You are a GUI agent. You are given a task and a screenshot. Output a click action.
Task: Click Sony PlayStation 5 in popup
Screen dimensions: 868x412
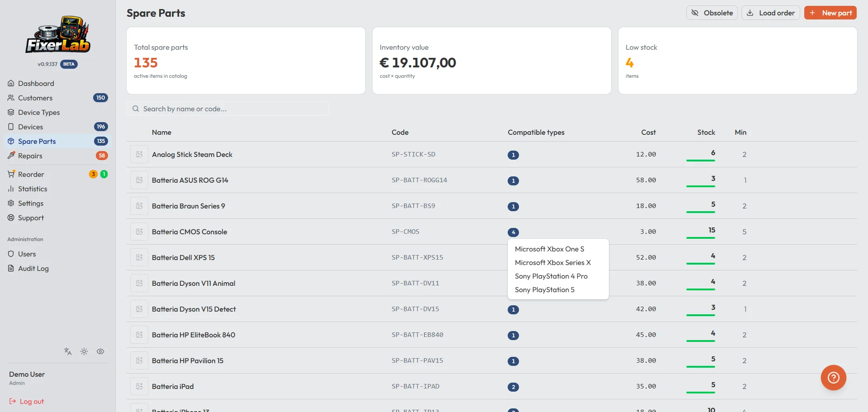point(545,289)
